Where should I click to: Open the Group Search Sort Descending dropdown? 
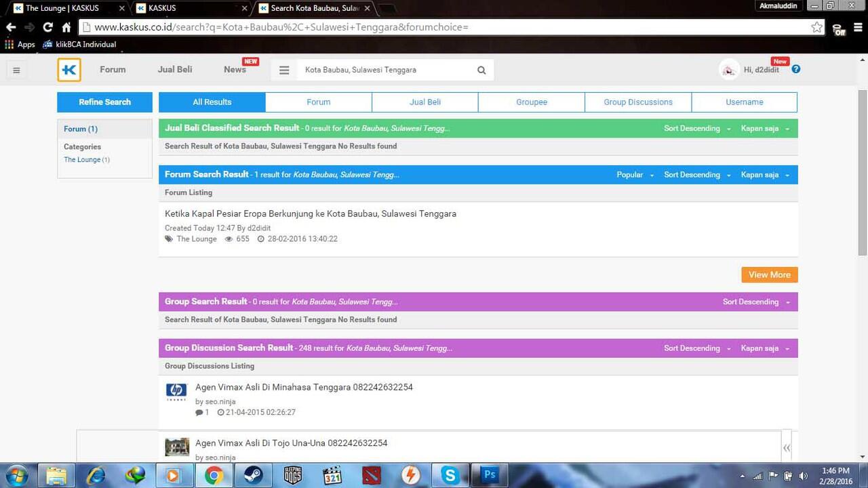[x=756, y=302]
